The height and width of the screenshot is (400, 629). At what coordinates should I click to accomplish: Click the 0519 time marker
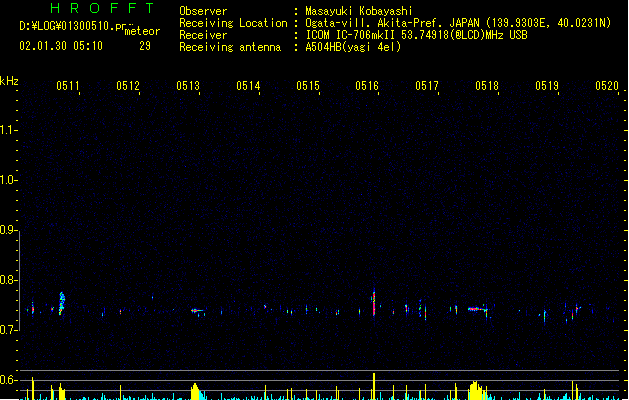(x=547, y=86)
